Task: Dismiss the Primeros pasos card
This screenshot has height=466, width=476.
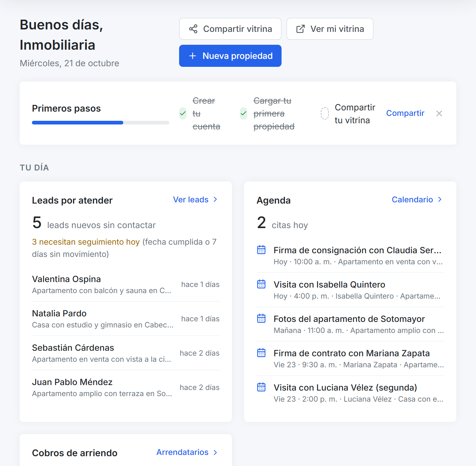Action: point(439,113)
